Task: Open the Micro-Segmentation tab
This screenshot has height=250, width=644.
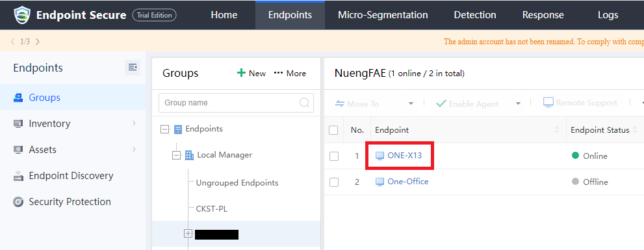Action: 383,15
